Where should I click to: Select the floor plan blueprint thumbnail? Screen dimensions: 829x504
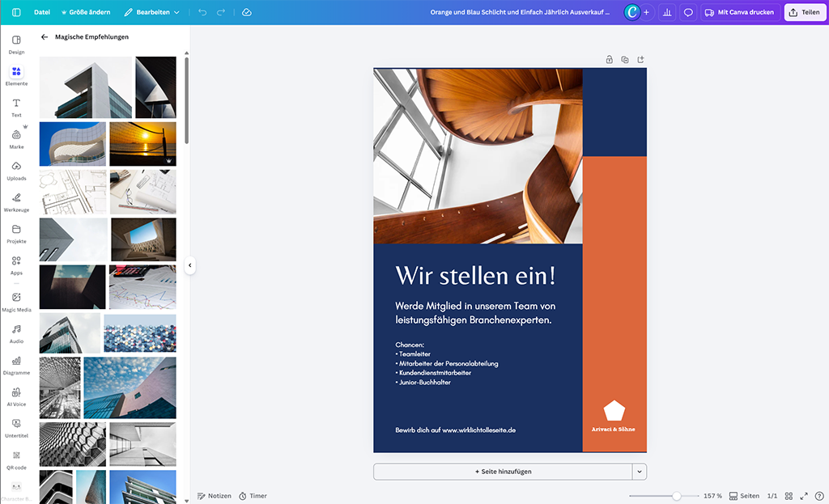coord(72,192)
